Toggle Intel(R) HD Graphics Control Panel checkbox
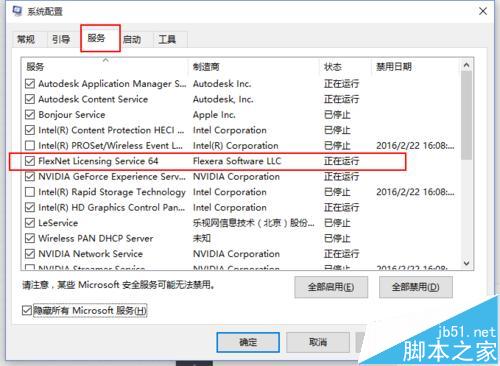Image resolution: width=500 pixels, height=366 pixels. click(30, 207)
